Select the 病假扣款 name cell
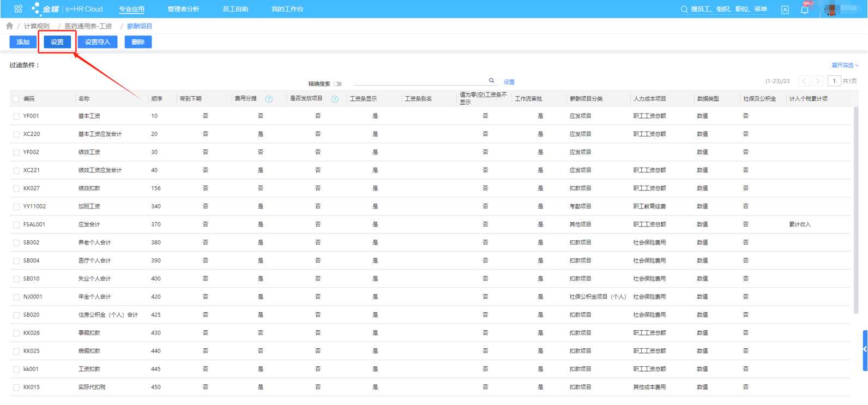The height and width of the screenshot is (405, 868). [89, 351]
